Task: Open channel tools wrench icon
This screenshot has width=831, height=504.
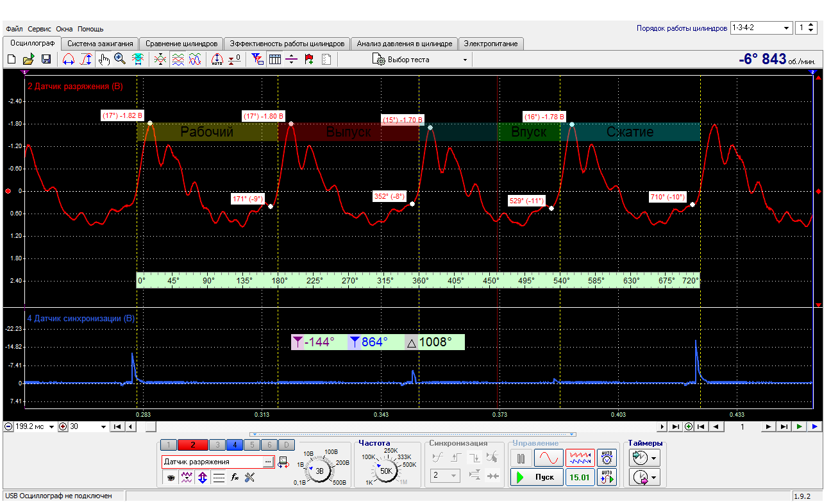Action: pyautogui.click(x=250, y=477)
